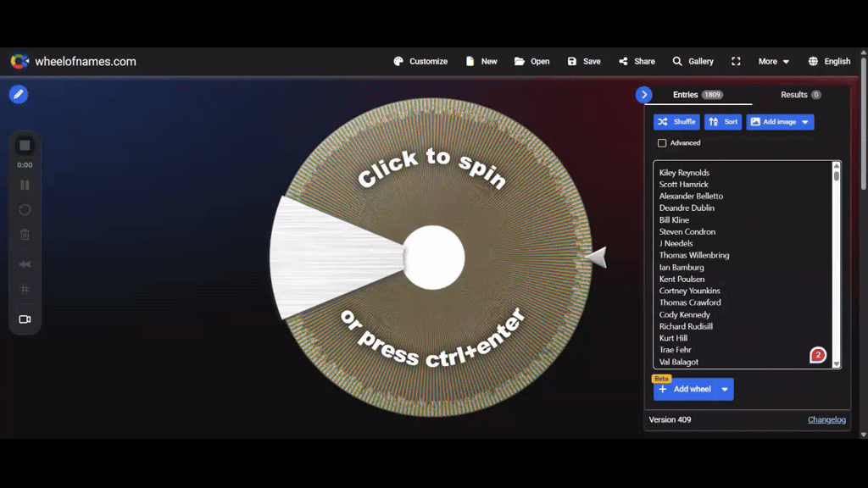Click the rewind icon in recorder toolbar

point(25,264)
